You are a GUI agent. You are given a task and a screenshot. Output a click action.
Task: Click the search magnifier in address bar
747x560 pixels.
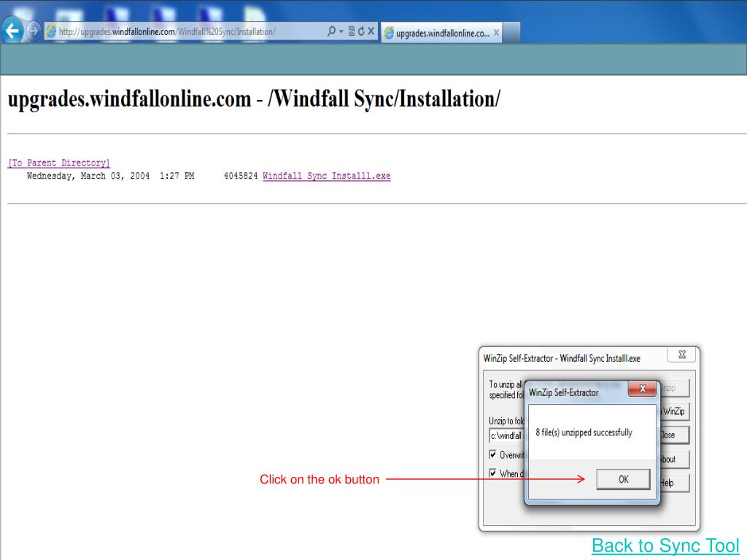point(331,31)
